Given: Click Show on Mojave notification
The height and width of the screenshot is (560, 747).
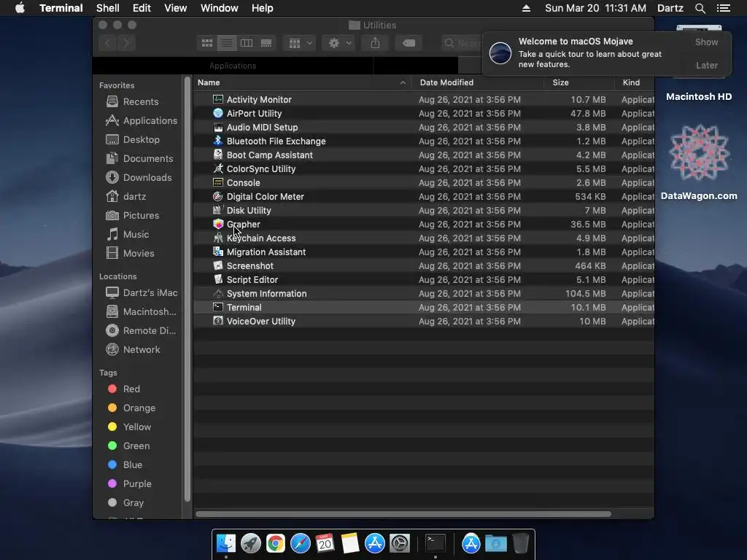Looking at the screenshot, I should point(706,42).
